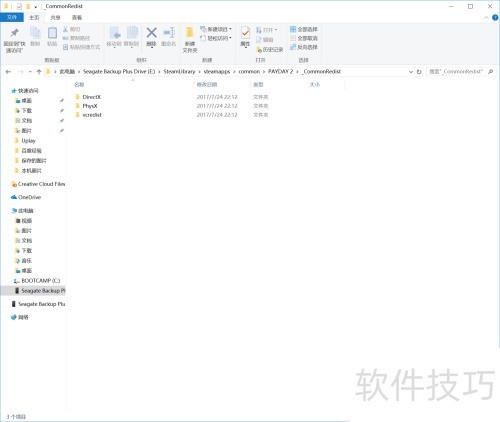Click the Select all icon

click(293, 29)
